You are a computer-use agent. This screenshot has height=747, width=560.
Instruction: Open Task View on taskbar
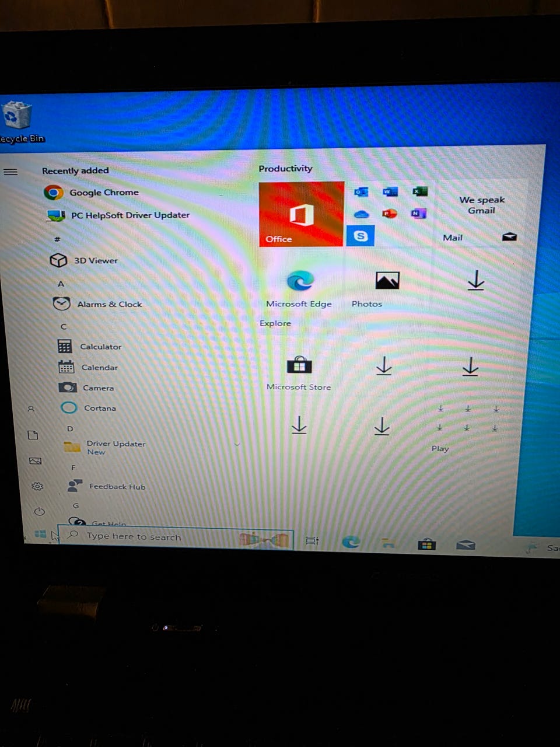313,540
